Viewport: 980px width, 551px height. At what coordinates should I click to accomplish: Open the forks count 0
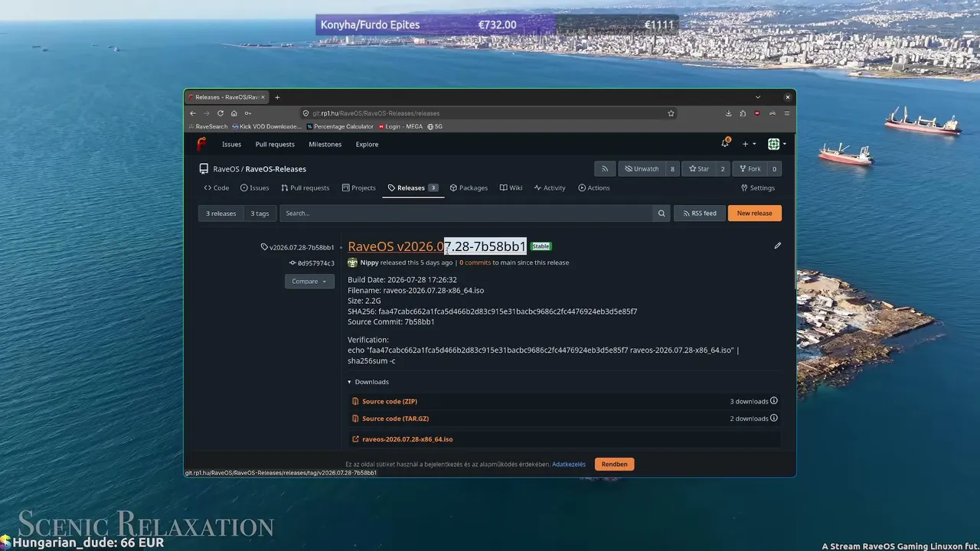[774, 169]
